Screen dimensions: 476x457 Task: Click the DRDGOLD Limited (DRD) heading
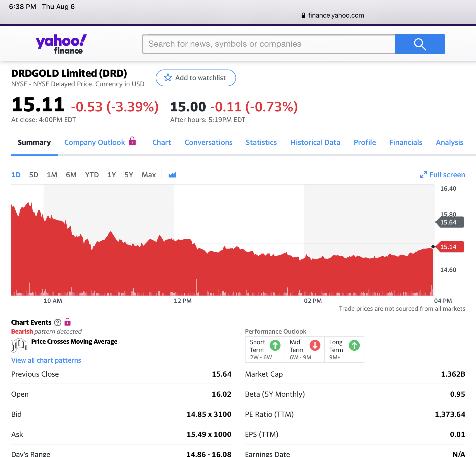pos(69,73)
